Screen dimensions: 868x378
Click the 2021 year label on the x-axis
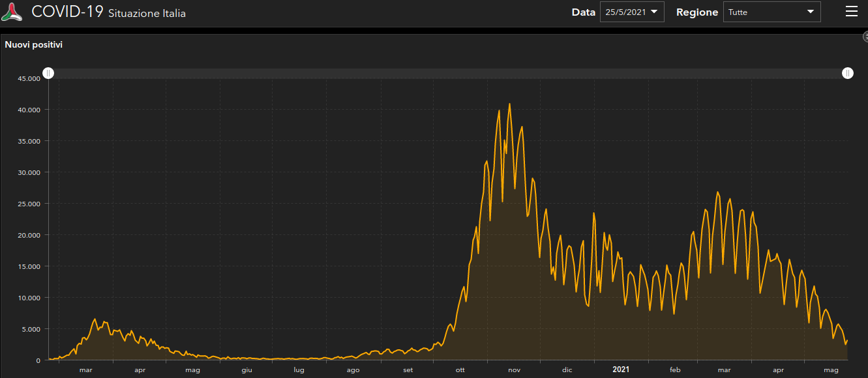[x=621, y=370]
